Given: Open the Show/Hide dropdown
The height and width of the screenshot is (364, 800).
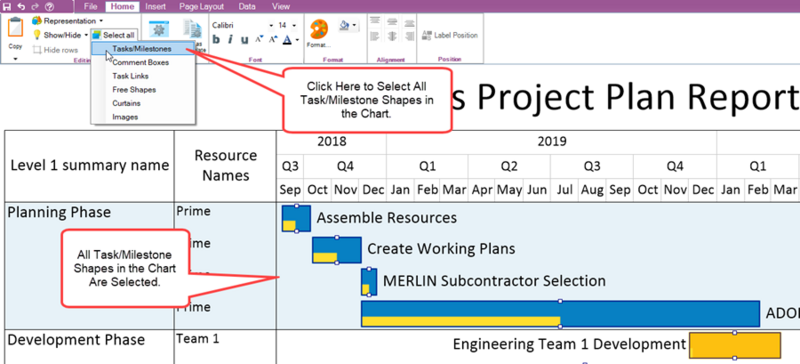Looking at the screenshot, I should 60,35.
